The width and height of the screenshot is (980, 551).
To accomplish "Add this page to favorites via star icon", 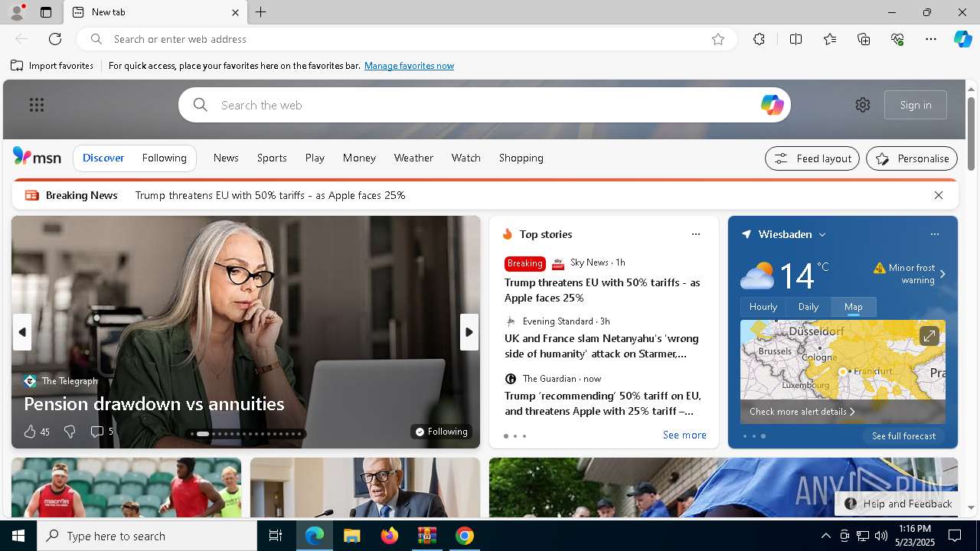I will [x=718, y=39].
